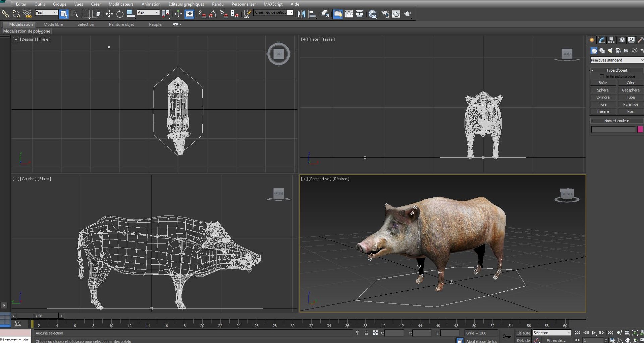The height and width of the screenshot is (343, 644).
Task: Select the Link tool in the toolbar
Action: (5, 14)
